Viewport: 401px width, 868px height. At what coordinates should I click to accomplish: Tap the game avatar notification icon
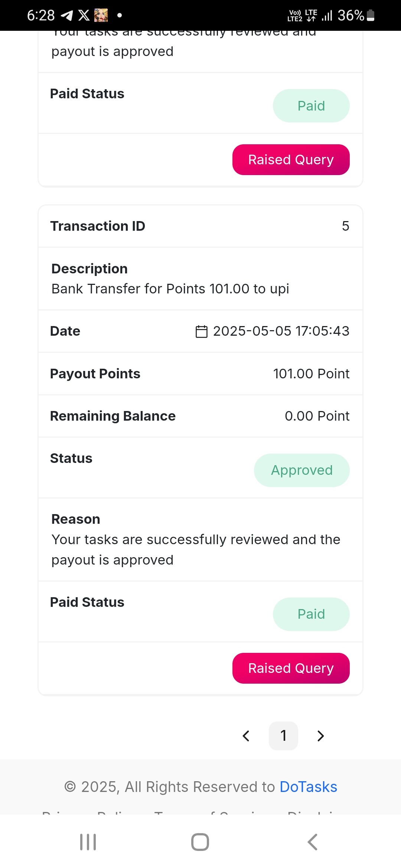(101, 15)
